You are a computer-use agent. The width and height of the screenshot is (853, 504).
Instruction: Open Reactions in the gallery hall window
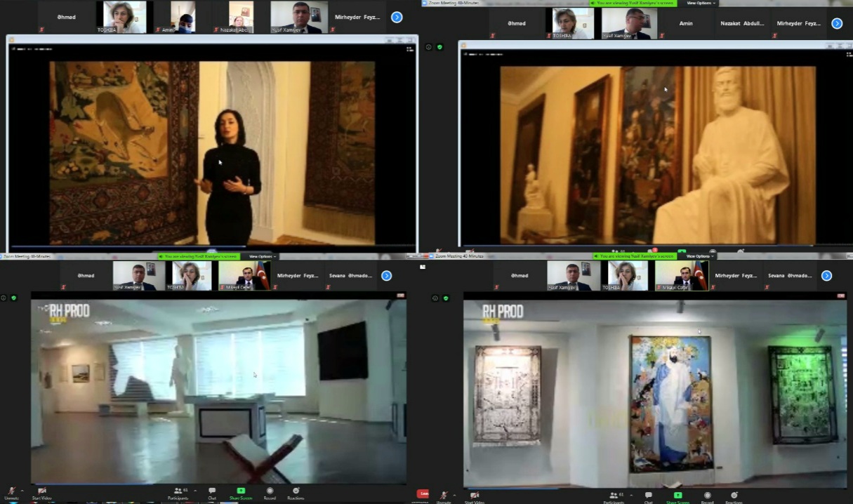296,492
